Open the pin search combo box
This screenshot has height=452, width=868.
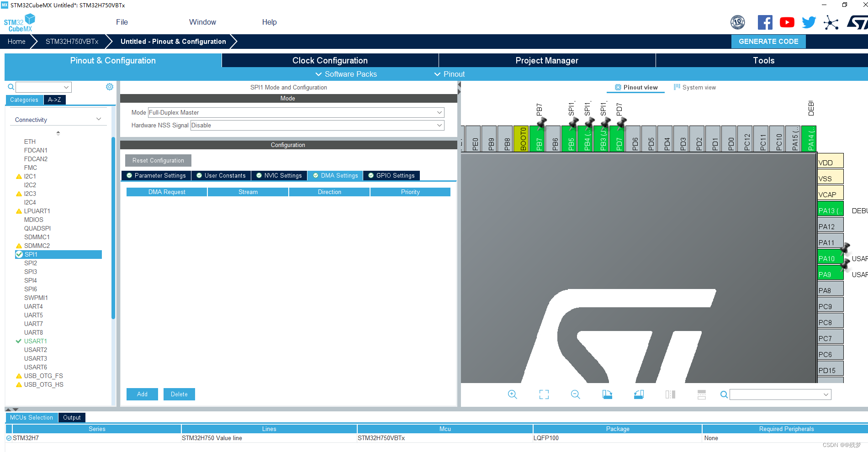(x=780, y=394)
